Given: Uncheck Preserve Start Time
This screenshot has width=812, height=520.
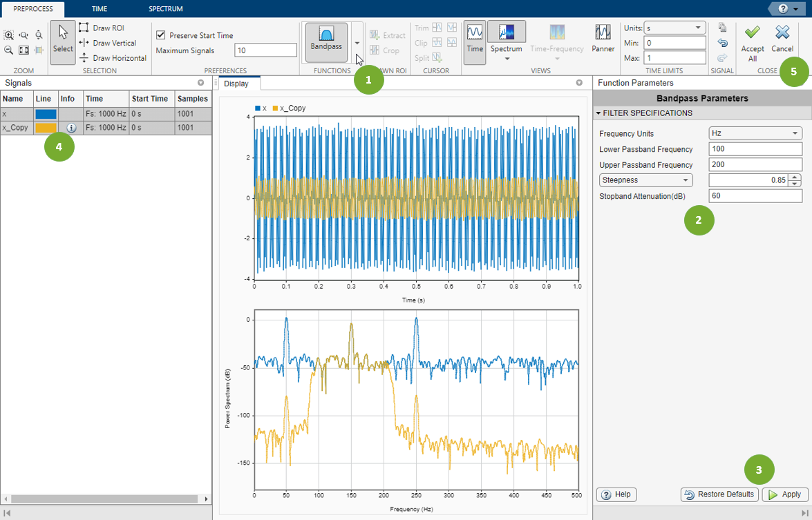Looking at the screenshot, I should (160, 35).
